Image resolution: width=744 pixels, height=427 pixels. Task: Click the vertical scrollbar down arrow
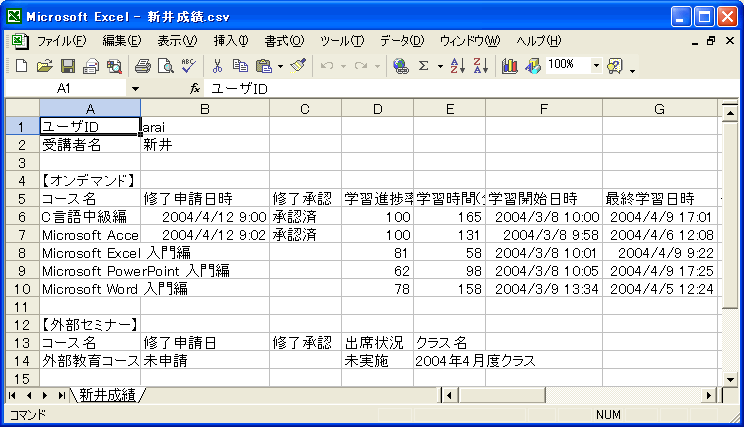730,379
